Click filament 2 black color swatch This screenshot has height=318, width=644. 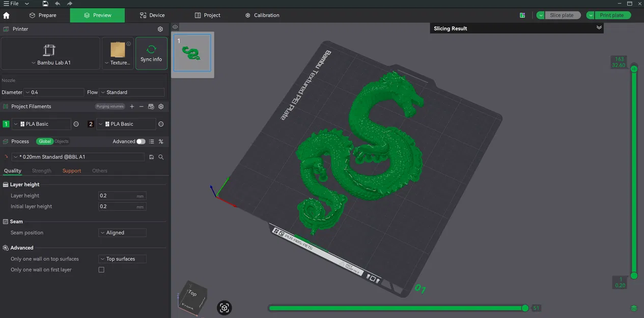coord(91,124)
